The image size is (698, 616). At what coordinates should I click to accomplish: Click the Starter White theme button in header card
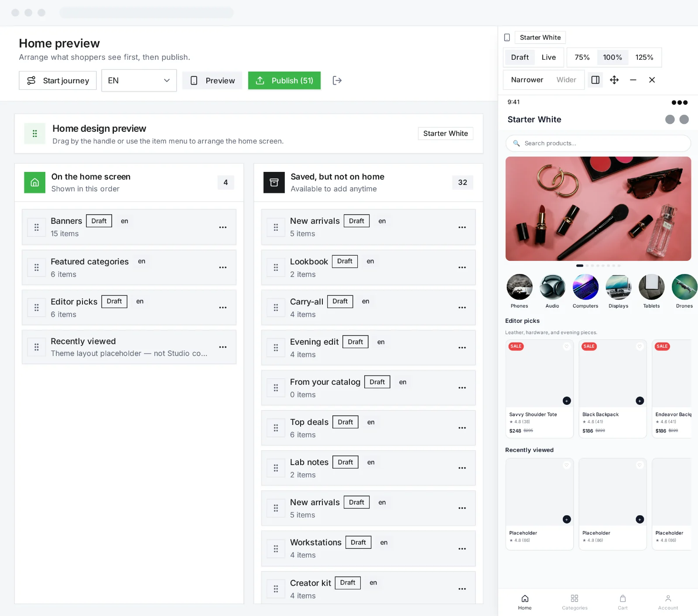(445, 133)
